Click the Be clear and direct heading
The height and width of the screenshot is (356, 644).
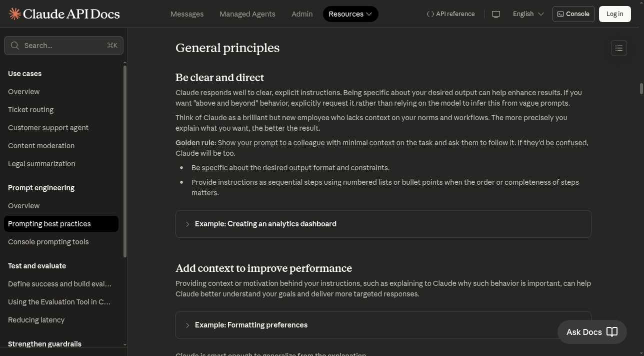219,78
